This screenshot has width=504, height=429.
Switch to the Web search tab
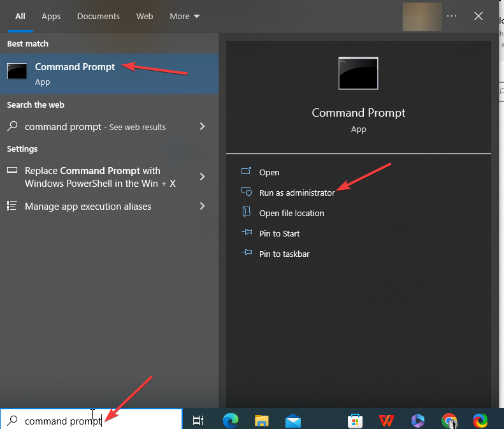(145, 16)
